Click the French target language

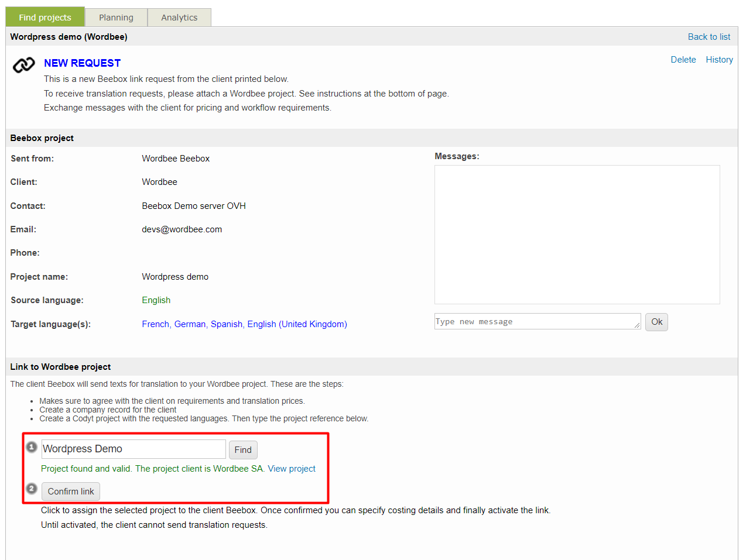155,324
